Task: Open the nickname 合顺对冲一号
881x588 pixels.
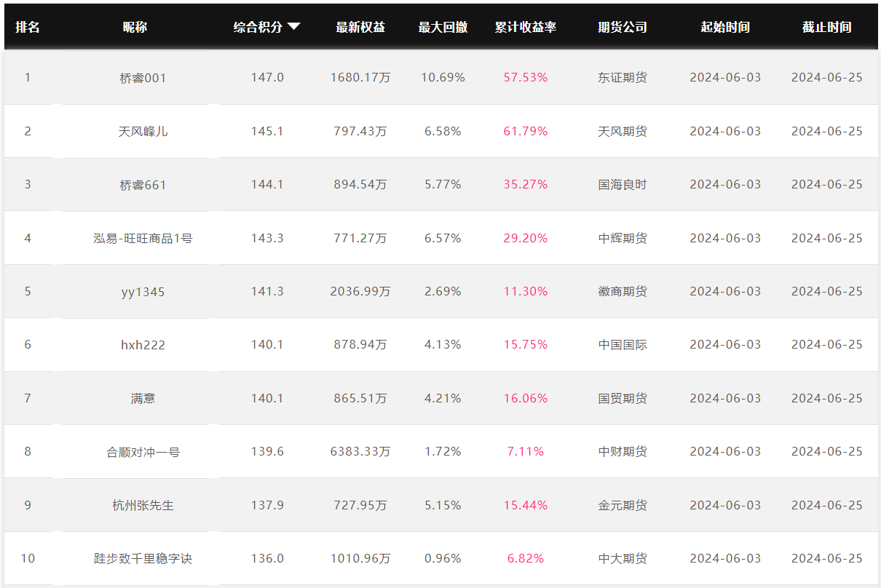Action: 143,452
